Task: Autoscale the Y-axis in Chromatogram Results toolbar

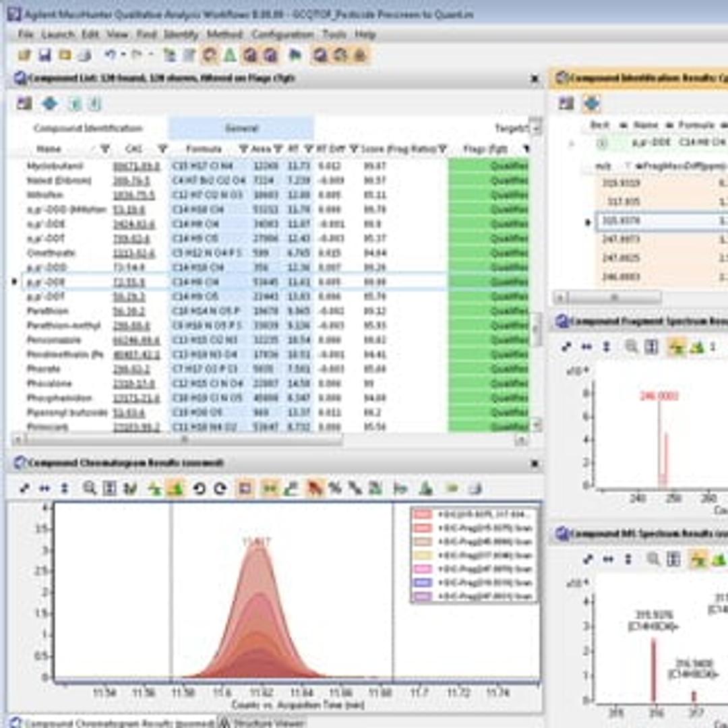Action: pyautogui.click(x=65, y=489)
